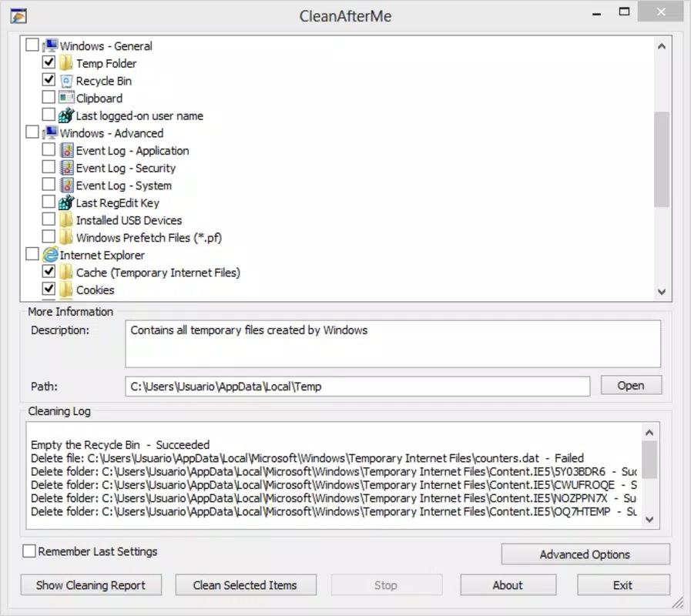This screenshot has height=616, width=691.
Task: Click the CleanAfterMe app icon in title bar
Action: click(18, 16)
